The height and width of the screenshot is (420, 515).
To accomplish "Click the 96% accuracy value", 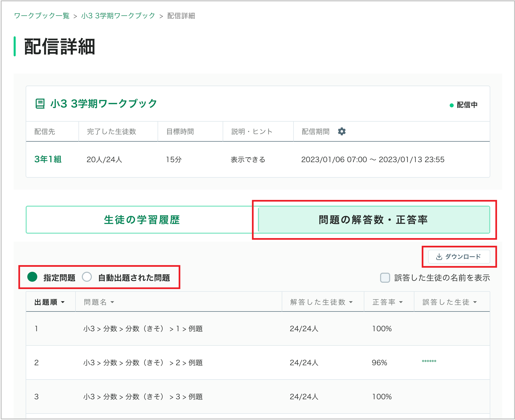I will point(379,362).
